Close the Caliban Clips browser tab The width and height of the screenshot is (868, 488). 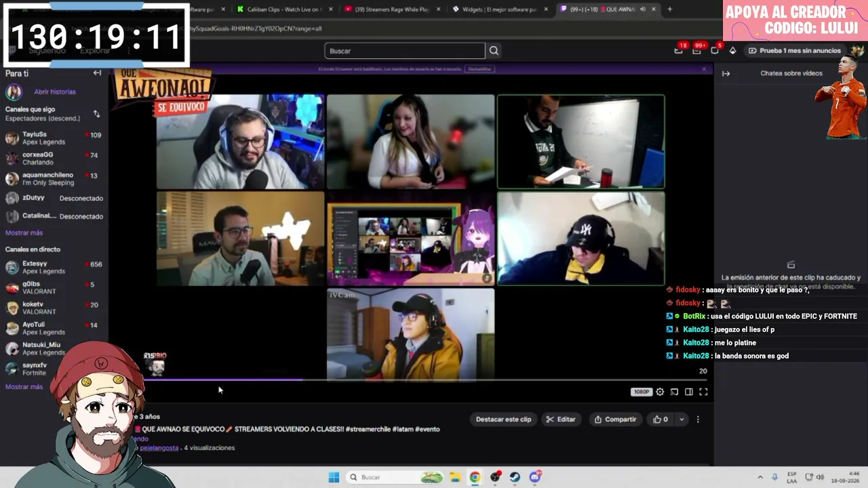330,9
